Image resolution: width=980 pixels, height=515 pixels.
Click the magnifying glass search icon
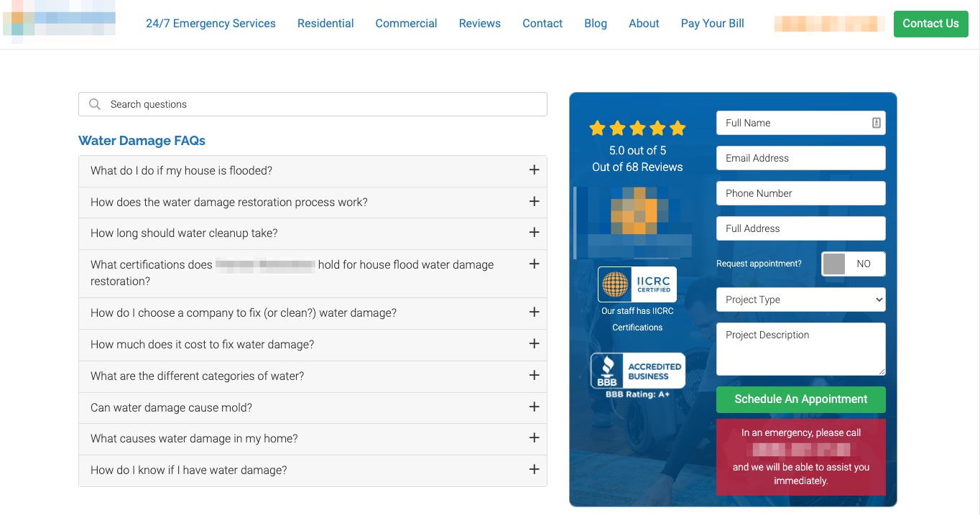click(94, 104)
